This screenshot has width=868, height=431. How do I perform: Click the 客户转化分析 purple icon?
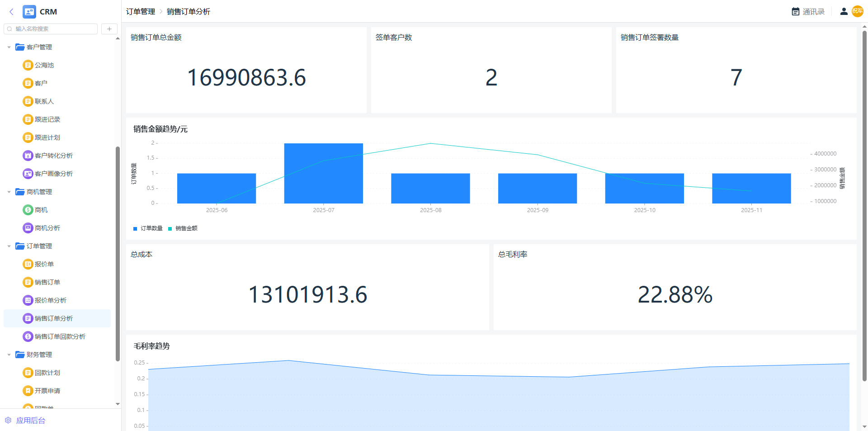28,156
